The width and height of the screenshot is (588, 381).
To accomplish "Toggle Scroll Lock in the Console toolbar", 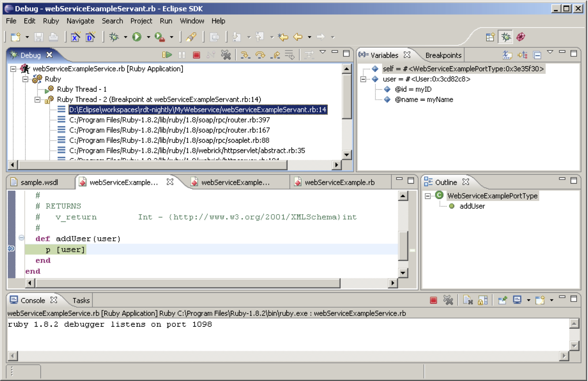I will coord(482,300).
